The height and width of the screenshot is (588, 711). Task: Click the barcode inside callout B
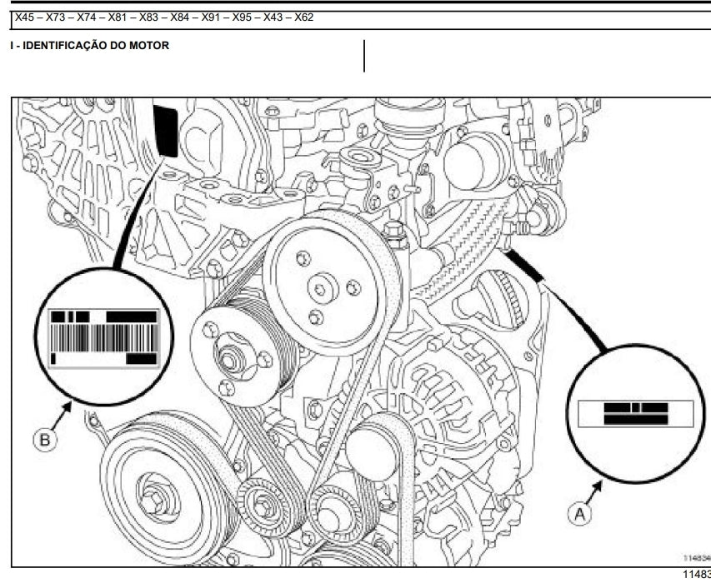(x=103, y=337)
